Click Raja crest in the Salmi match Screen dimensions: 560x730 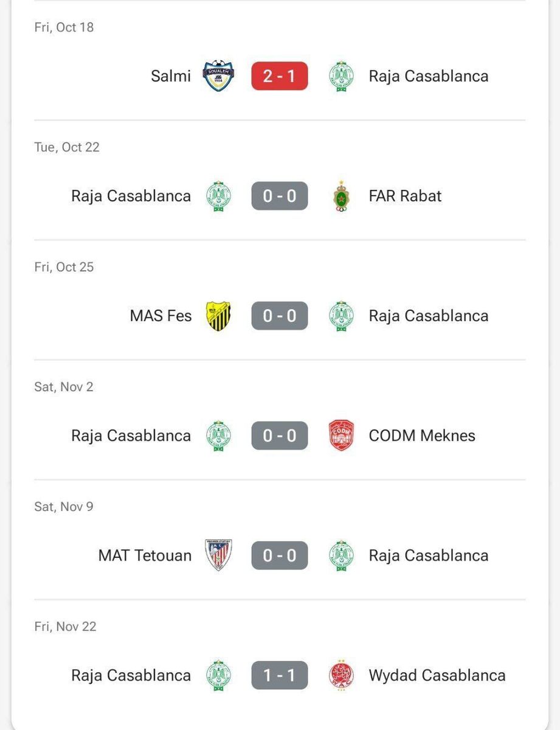(x=342, y=76)
